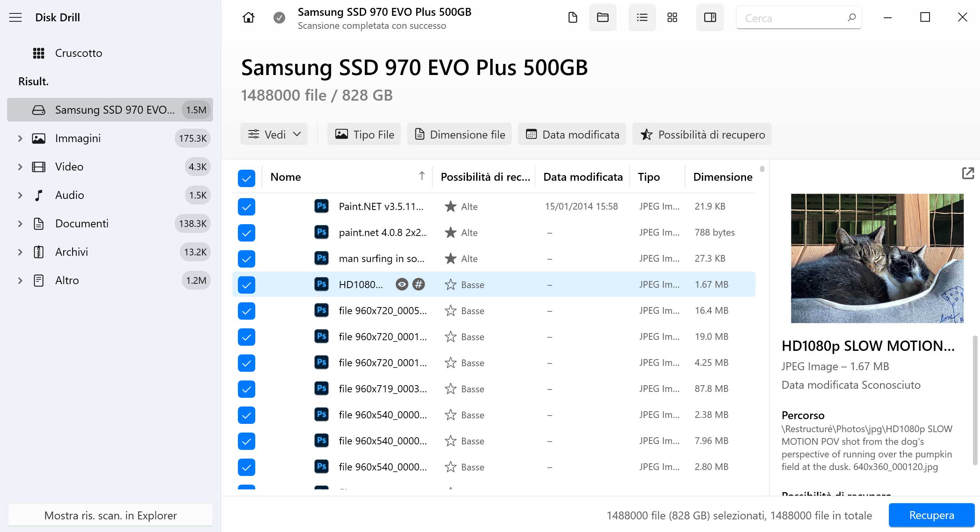Click the Cerca search field
This screenshot has height=532, width=980.
coord(799,18)
